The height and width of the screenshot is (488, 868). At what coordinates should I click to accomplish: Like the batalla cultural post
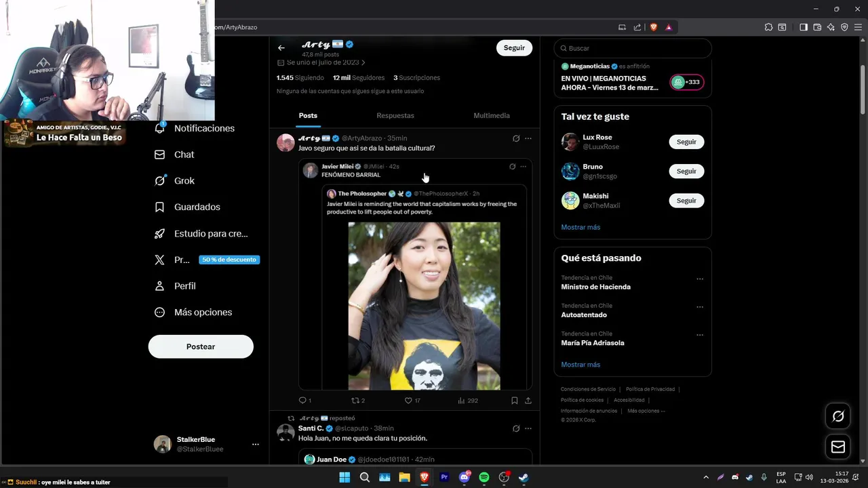point(413,401)
